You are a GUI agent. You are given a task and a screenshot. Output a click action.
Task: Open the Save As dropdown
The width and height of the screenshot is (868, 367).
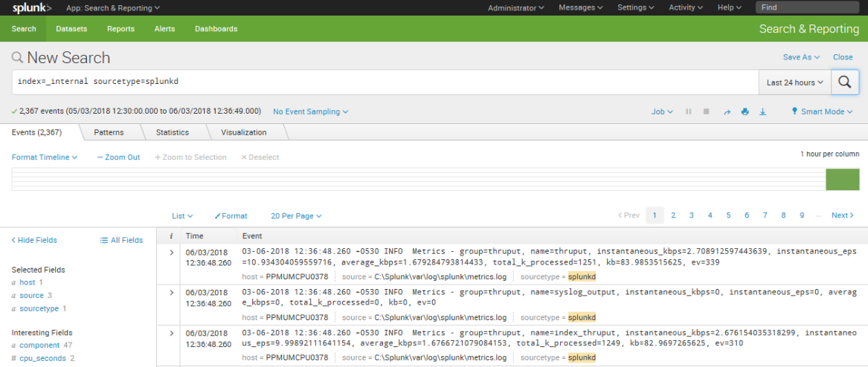801,57
